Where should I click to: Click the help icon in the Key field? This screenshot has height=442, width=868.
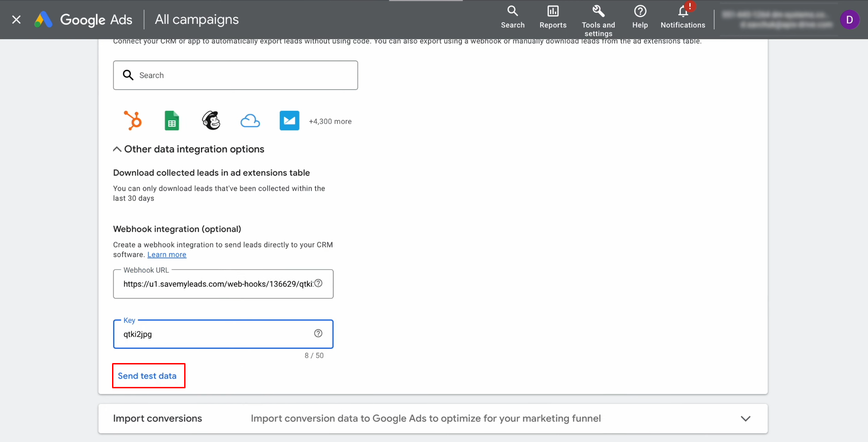click(318, 333)
